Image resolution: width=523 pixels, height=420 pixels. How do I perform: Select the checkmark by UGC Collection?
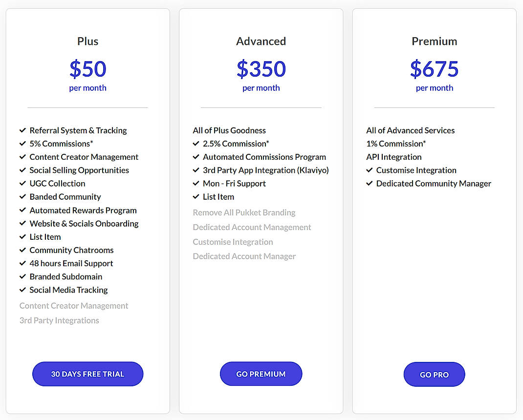click(22, 183)
